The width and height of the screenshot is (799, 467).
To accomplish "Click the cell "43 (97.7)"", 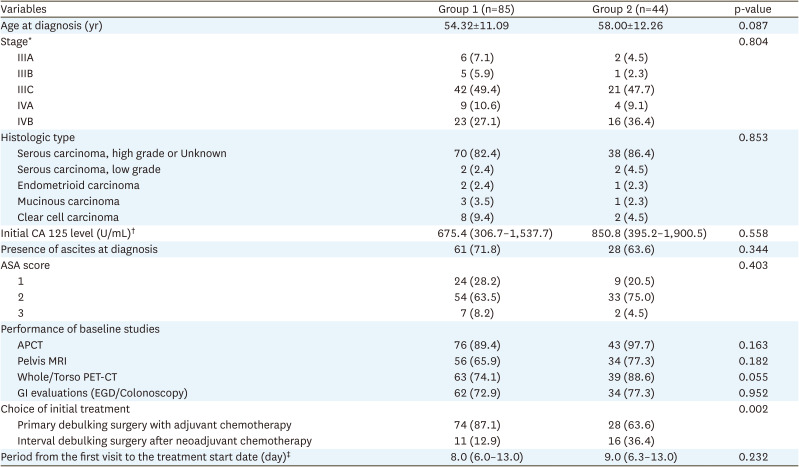I will 631,345.
